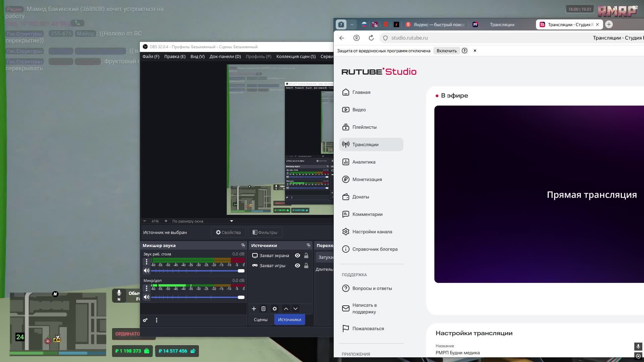The width and height of the screenshot is (644, 362).
Task: Reload the RuTube Studio page
Action: (x=371, y=38)
